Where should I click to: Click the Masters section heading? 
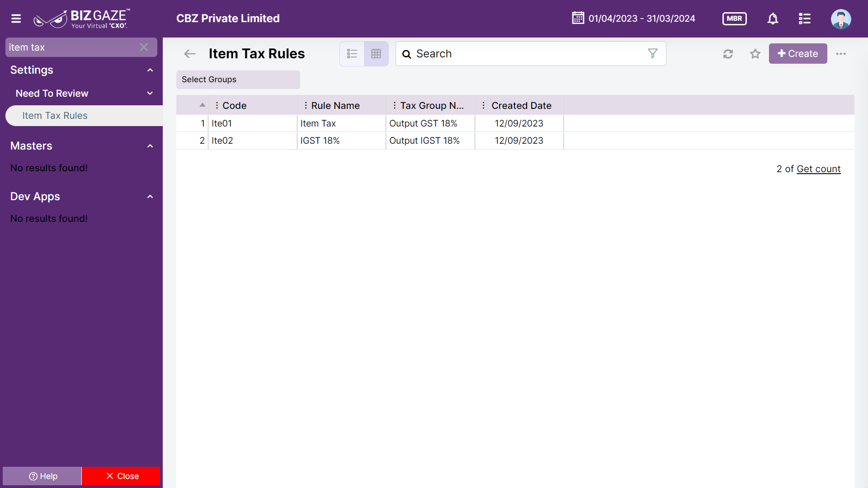pos(31,146)
